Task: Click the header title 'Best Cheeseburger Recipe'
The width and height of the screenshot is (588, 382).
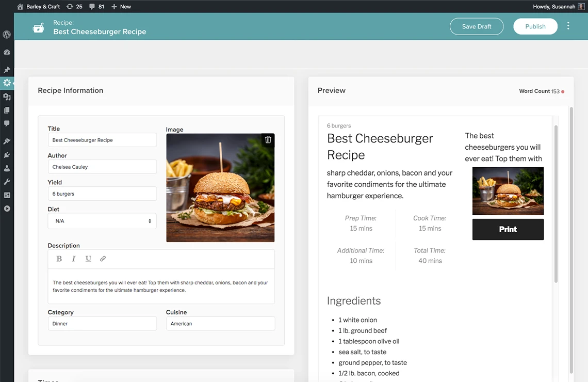Action: click(100, 32)
